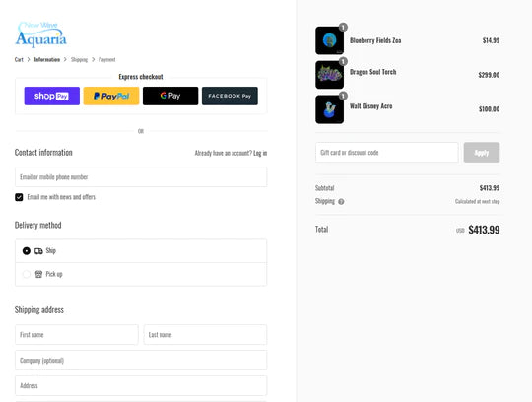
Task: Click the chevron after Shipping breadcrumb
Action: click(93, 60)
